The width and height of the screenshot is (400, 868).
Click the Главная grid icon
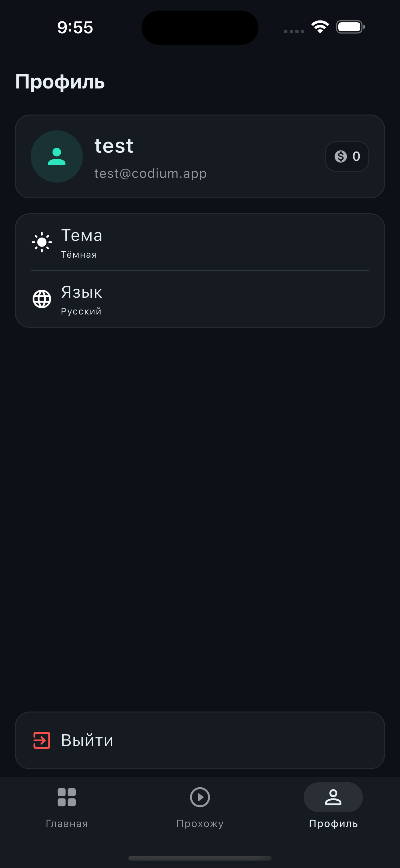tap(67, 797)
